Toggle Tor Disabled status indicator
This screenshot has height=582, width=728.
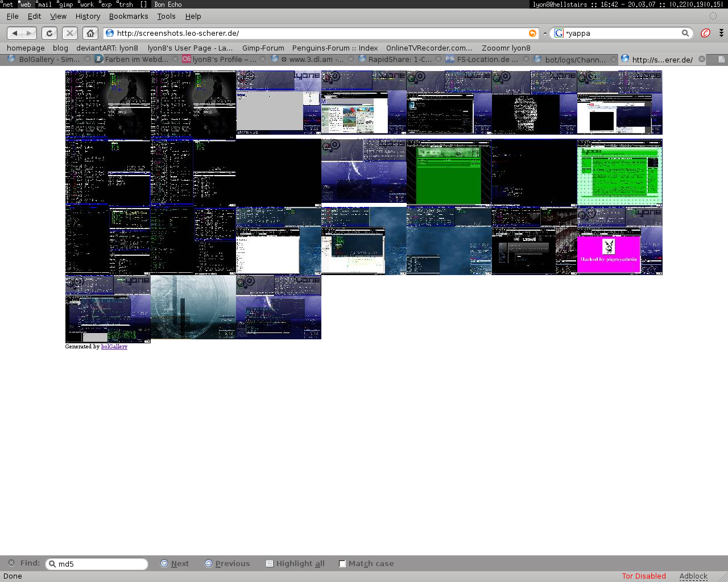(643, 576)
